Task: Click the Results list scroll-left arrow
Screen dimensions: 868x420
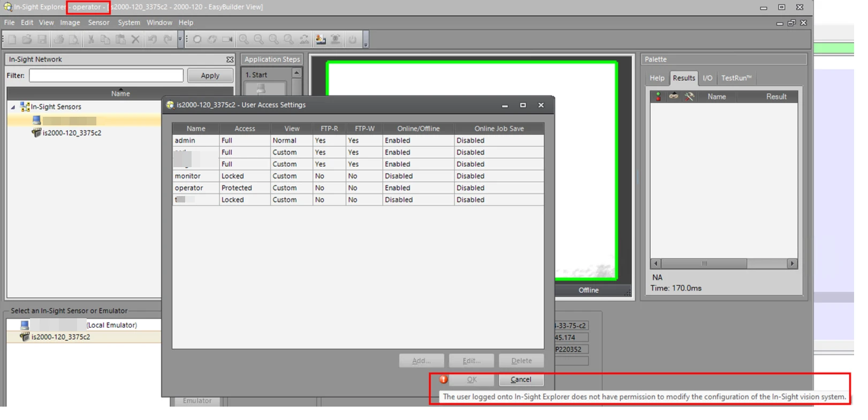Action: pyautogui.click(x=656, y=264)
